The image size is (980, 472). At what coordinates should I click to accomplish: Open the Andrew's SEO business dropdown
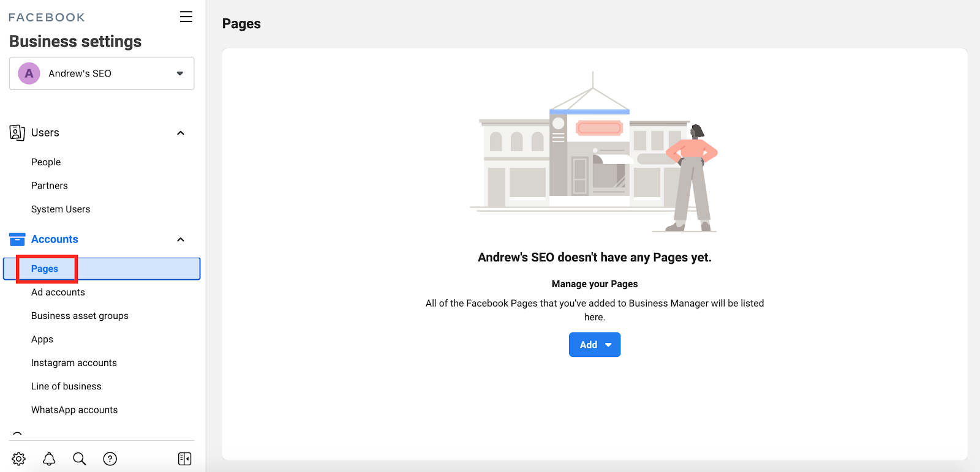[x=102, y=73]
